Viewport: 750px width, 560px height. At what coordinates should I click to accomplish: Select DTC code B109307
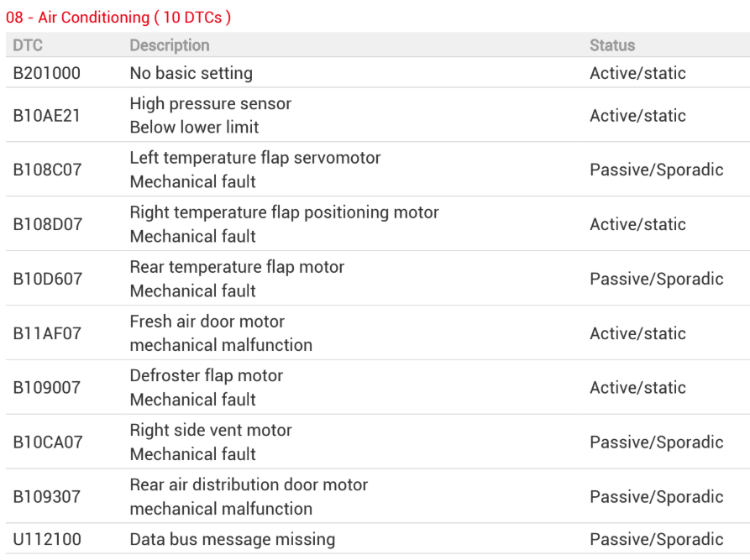[x=46, y=496]
